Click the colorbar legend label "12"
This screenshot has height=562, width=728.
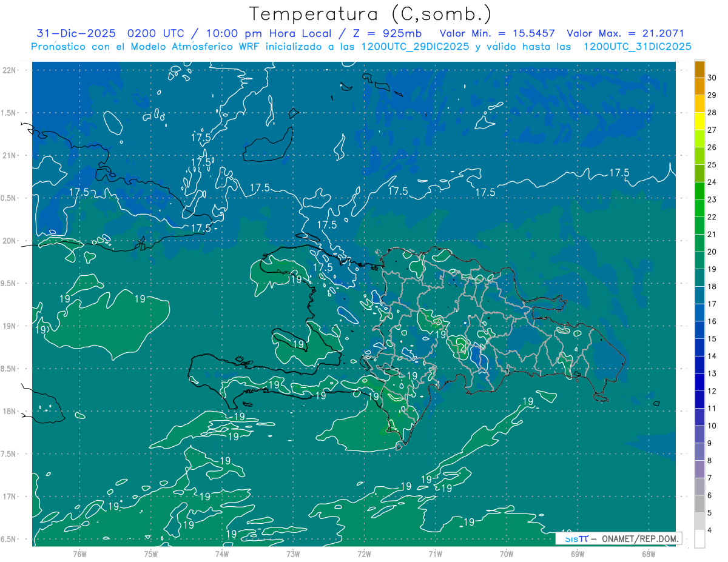(712, 391)
